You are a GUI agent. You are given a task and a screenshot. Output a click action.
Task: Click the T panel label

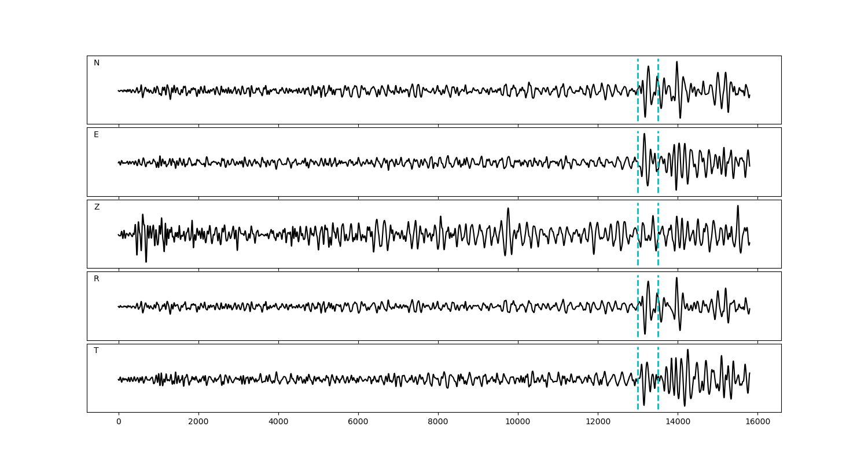pyautogui.click(x=97, y=351)
